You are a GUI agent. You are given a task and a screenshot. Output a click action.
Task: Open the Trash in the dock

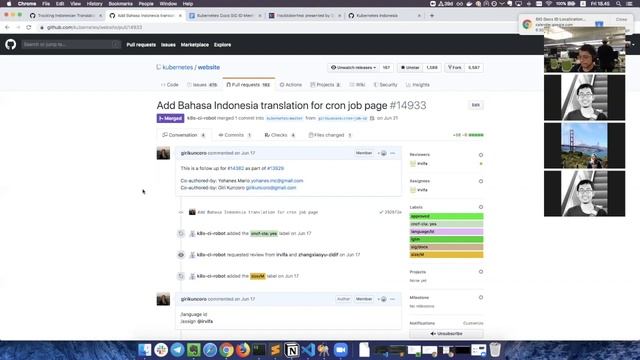tap(495, 350)
